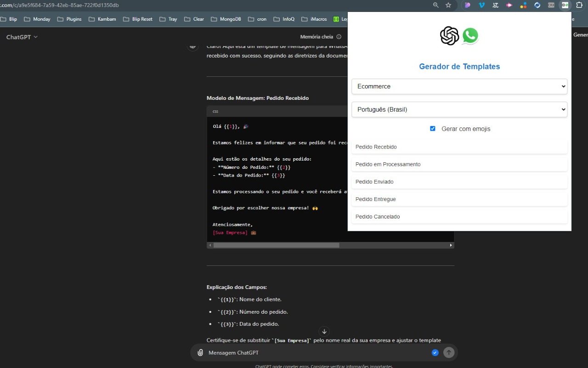Open the Tray bookmark folder
Screen dimensions: 588x368
[168, 19]
